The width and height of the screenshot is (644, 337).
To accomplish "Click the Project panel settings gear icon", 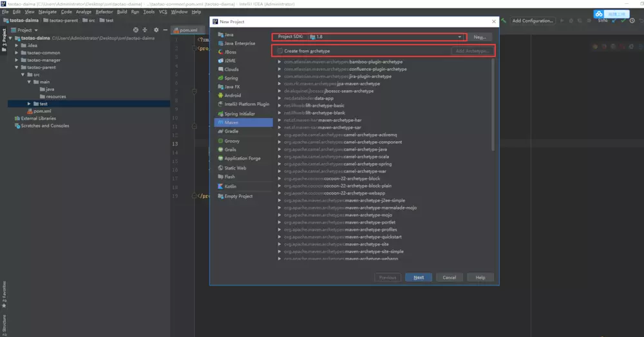I will point(156,30).
